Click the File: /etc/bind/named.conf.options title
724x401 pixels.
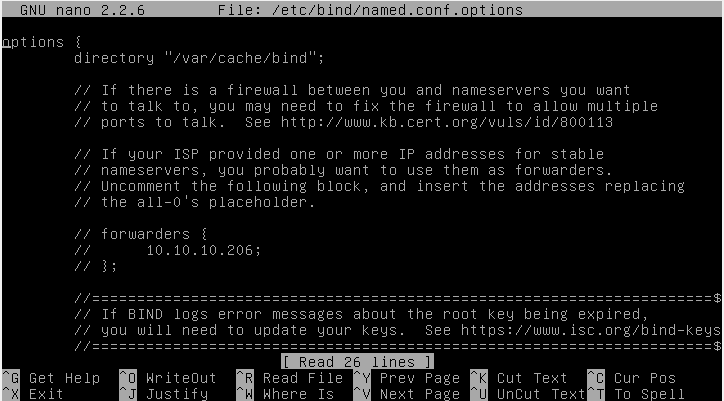coord(370,10)
